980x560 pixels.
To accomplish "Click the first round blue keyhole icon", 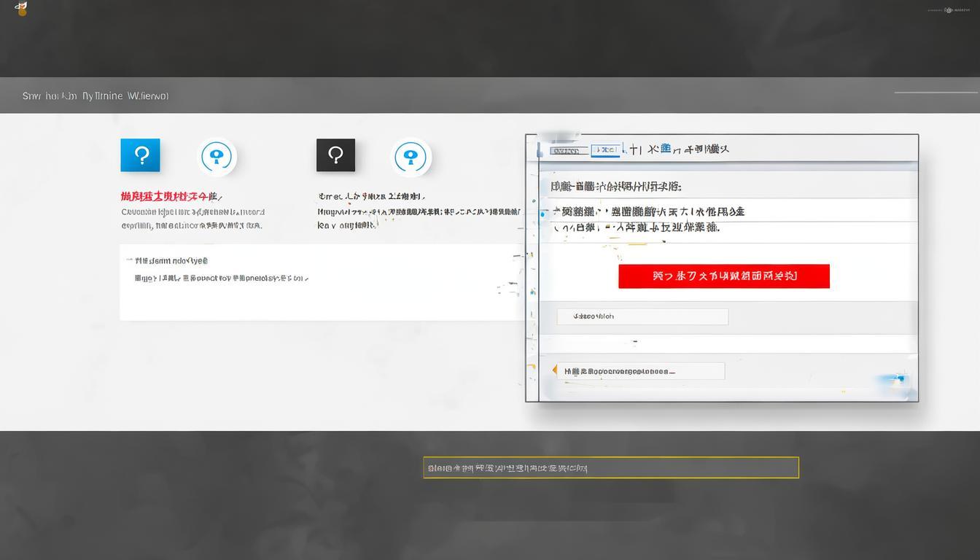I will pyautogui.click(x=217, y=157).
